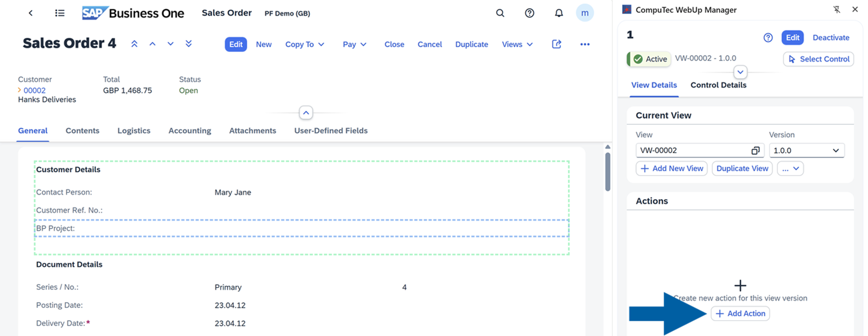Image resolution: width=868 pixels, height=336 pixels.
Task: Open the user profile avatar
Action: (x=585, y=13)
